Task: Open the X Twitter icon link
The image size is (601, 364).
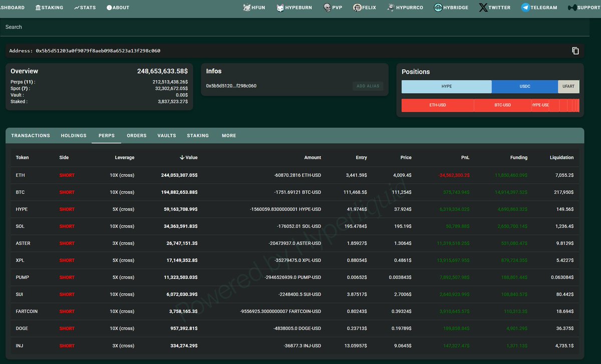Action: click(x=483, y=8)
